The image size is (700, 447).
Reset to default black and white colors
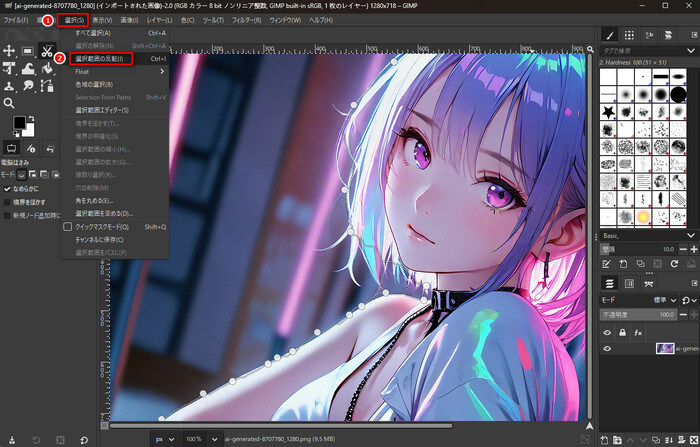click(16, 134)
